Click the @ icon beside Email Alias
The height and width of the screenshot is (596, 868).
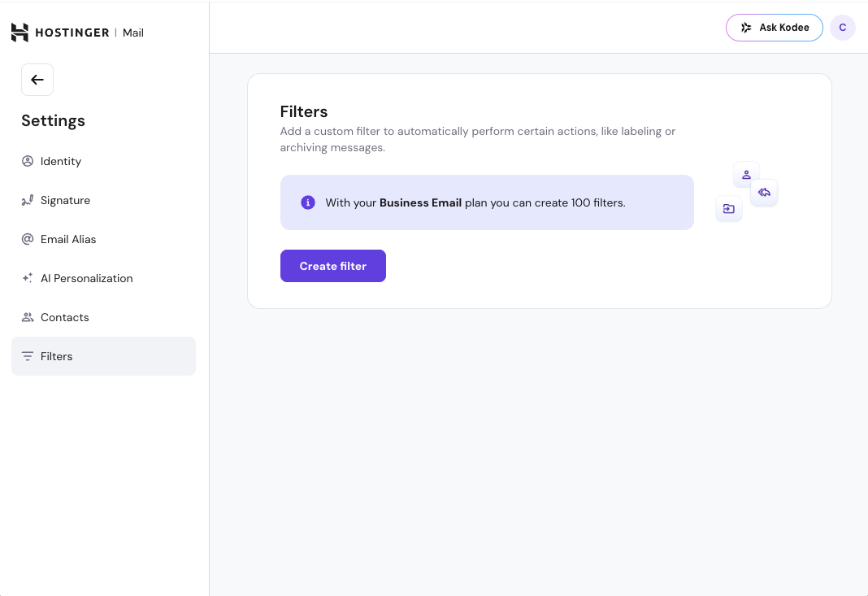(28, 239)
